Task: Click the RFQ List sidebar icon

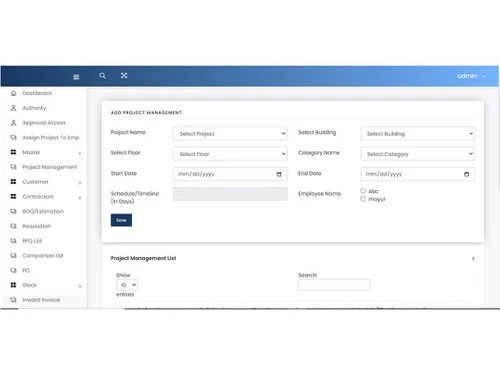Action: (13, 240)
